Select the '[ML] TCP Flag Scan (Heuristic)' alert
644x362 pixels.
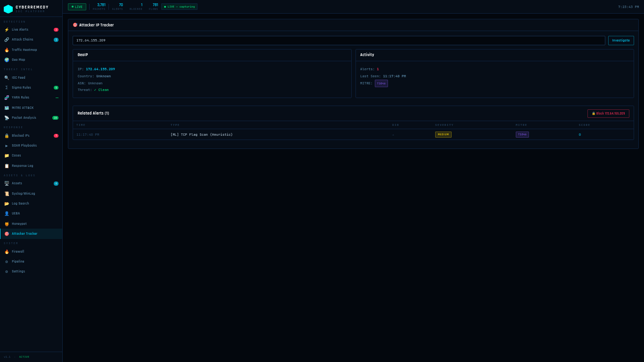coord(201,135)
